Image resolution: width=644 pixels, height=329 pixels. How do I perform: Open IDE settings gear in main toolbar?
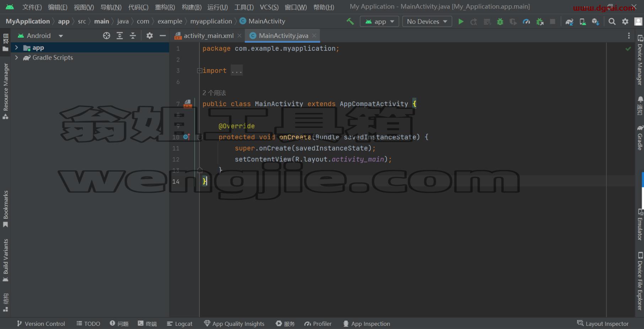click(x=625, y=22)
